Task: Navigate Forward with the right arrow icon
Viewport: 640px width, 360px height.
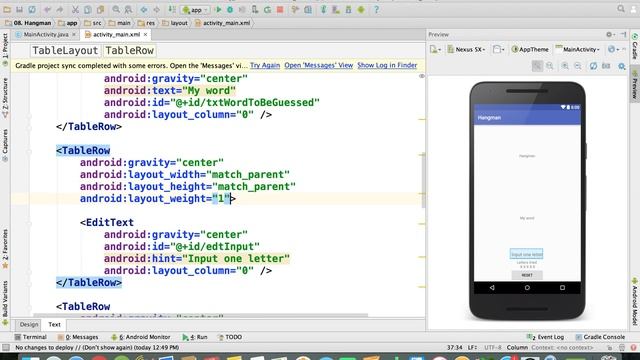Action: coord(156,9)
